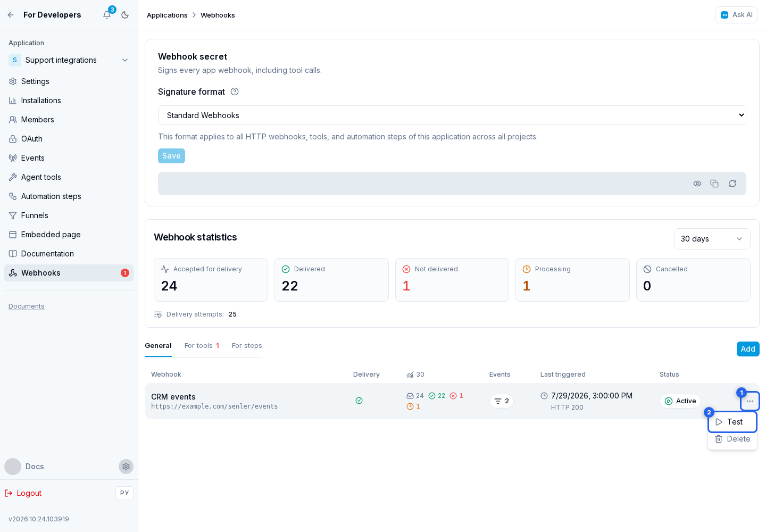
Task: Regenerate the webhook secret
Action: pyautogui.click(x=732, y=184)
